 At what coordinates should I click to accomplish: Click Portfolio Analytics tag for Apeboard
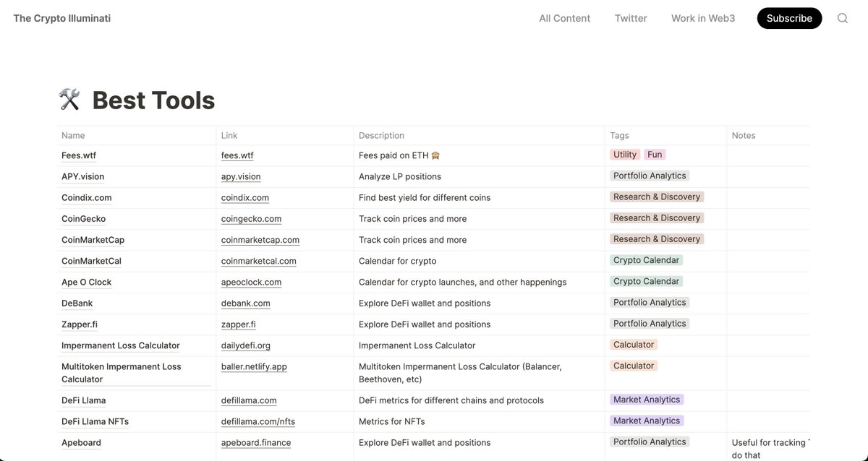tap(650, 441)
